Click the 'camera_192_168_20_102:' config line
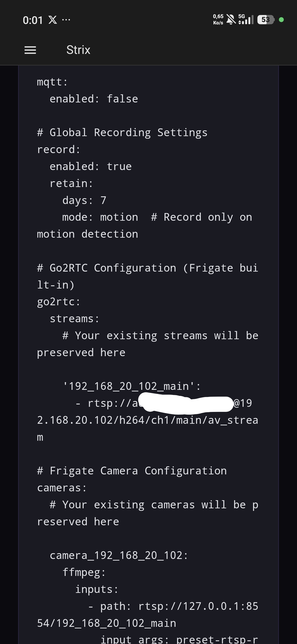Screen dimensions: 297x644 coord(119,555)
